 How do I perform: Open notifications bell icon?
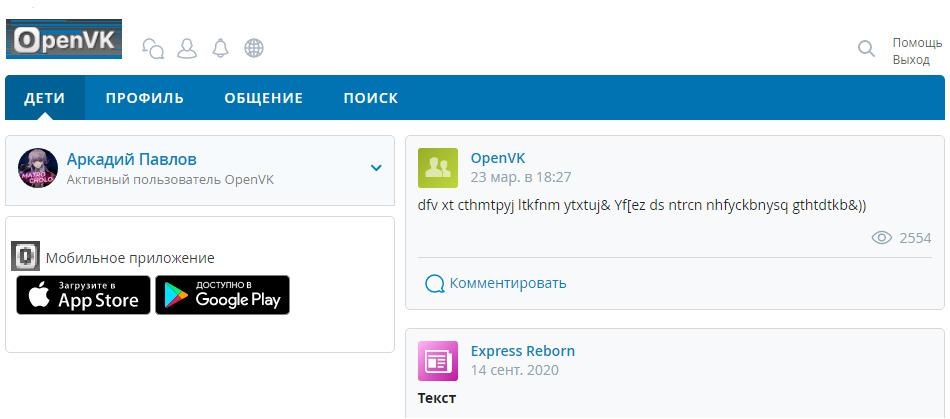(221, 48)
